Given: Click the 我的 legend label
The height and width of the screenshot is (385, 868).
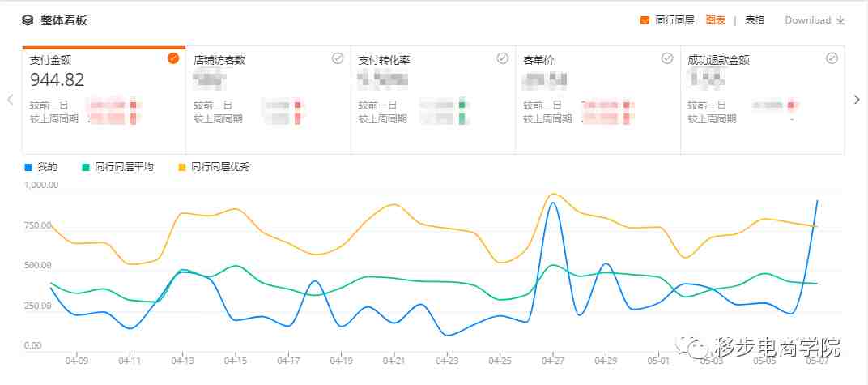Looking at the screenshot, I should (x=48, y=167).
